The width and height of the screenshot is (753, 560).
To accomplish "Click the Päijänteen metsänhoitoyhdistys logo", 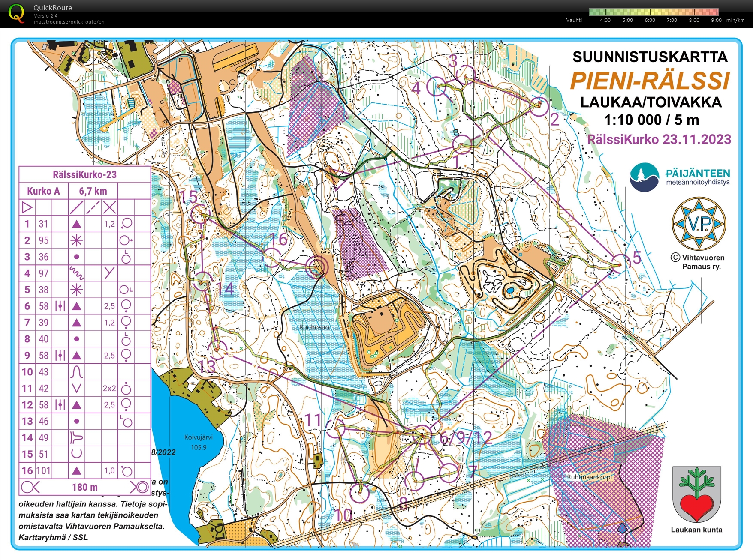I will point(644,177).
